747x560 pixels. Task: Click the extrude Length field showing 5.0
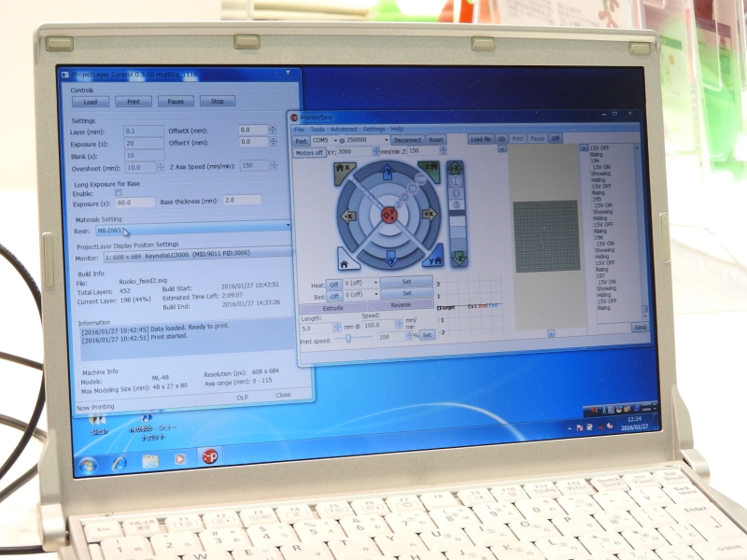(317, 329)
